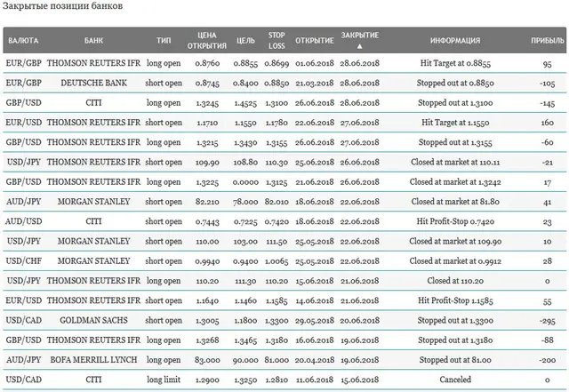Viewport: 569px width, 392px height.
Task: Select profit value -200
Action: click(x=548, y=360)
